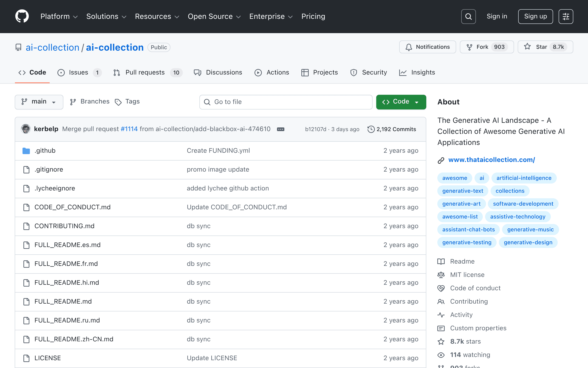Open CODE_OF_CONDUCT.md file
588x368 pixels.
click(72, 207)
